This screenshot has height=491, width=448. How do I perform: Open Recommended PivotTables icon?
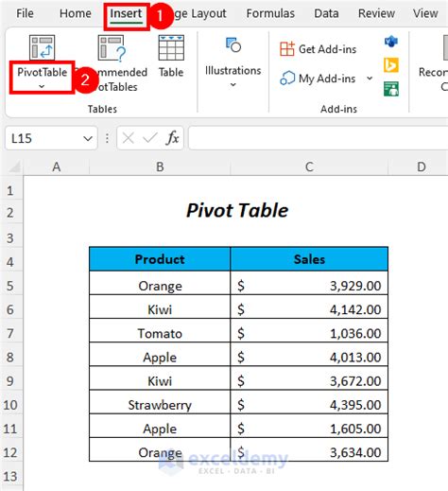(112, 48)
